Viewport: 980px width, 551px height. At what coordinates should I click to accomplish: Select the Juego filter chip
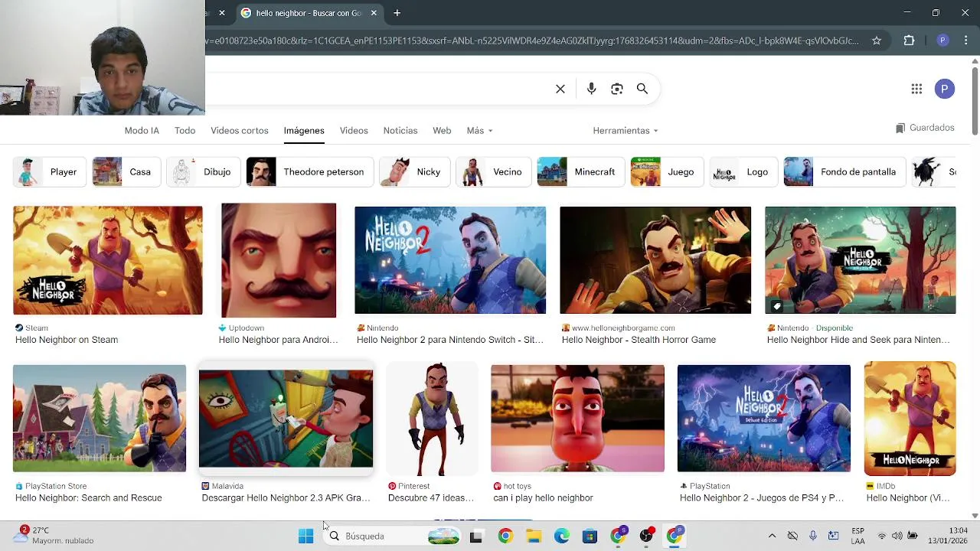(667, 172)
